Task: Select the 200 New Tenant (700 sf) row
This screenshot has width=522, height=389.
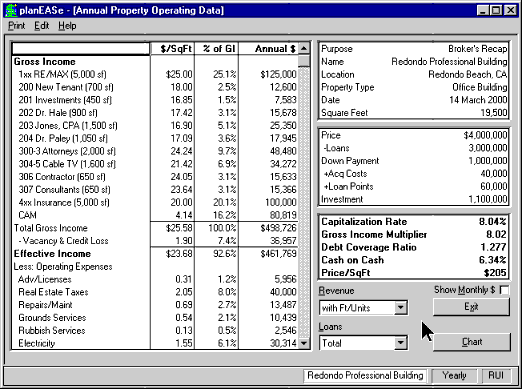Action: 155,87
